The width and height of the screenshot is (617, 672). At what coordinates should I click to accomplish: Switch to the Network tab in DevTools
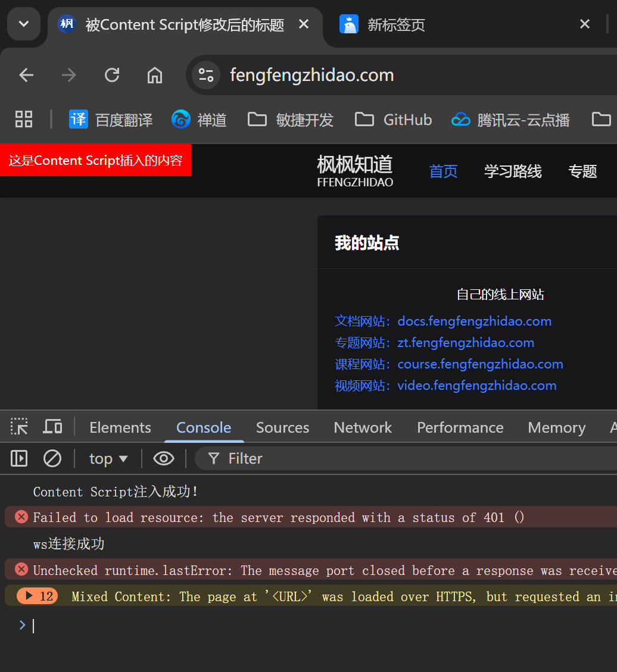[363, 427]
